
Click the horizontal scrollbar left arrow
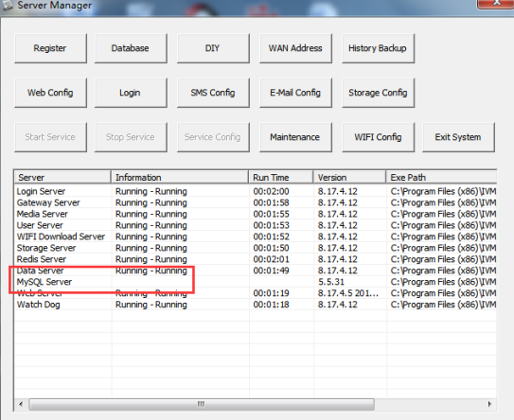(x=21, y=404)
